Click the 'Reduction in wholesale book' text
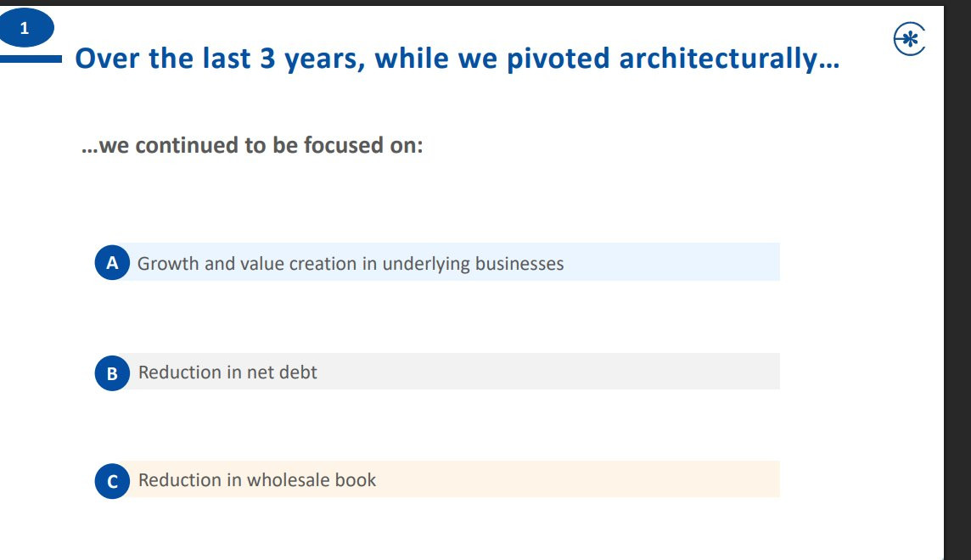 coord(257,480)
